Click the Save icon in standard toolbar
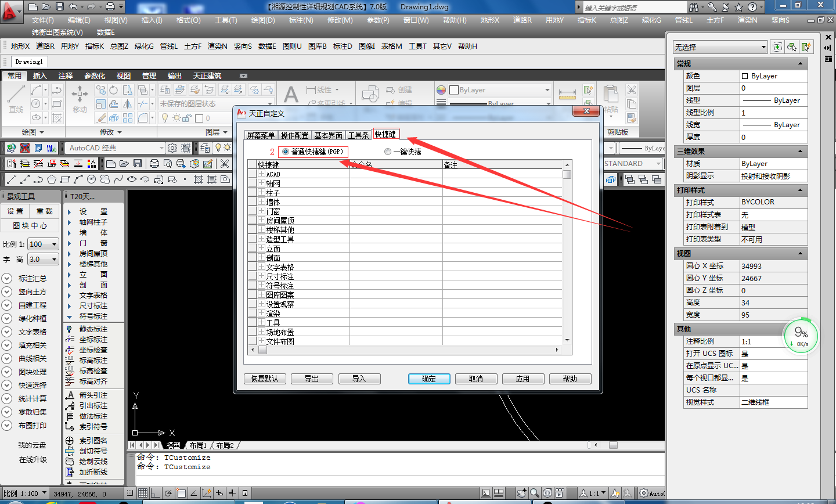The width and height of the screenshot is (836, 504). pos(137,164)
